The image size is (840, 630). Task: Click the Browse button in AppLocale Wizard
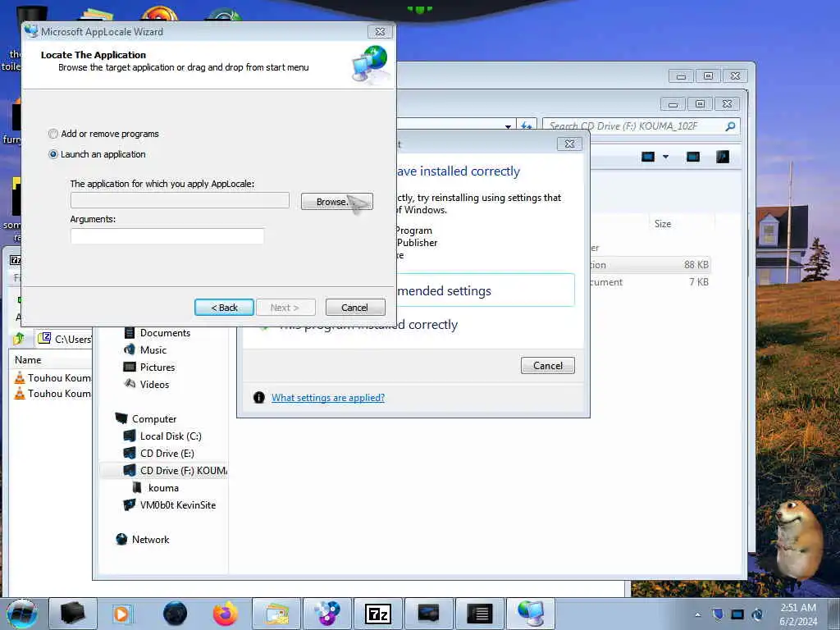click(336, 202)
